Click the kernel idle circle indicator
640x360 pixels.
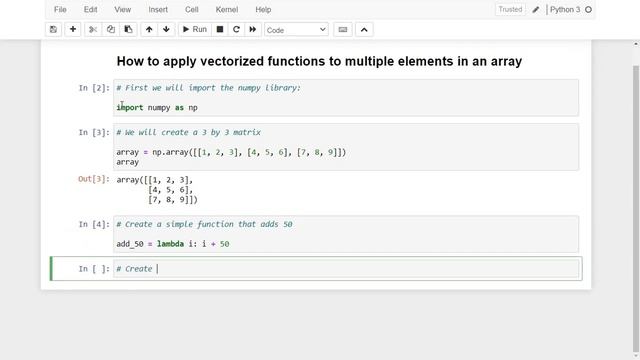pyautogui.click(x=588, y=10)
